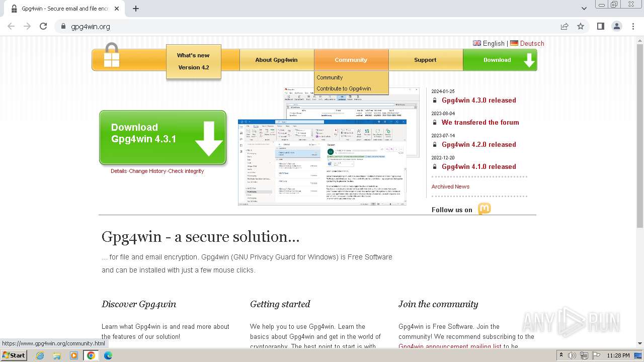Open the Check integrity link
Image resolution: width=644 pixels, height=362 pixels.
(x=186, y=171)
